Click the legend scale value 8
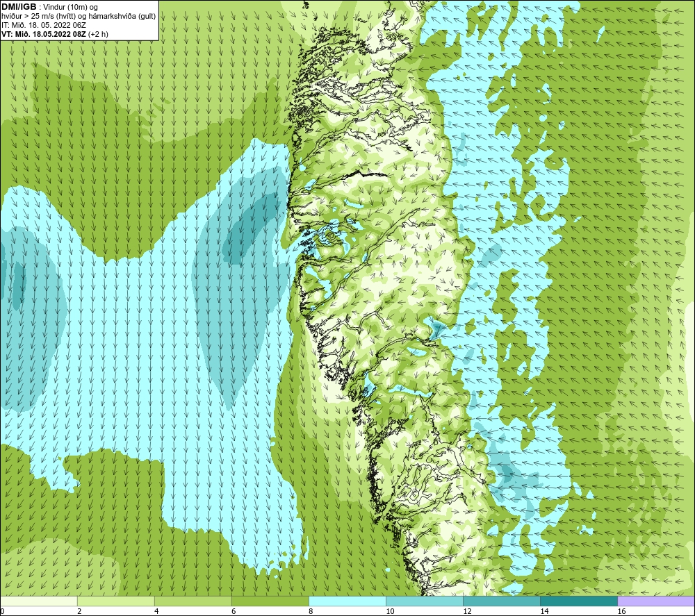Screen dimensions: 695x616 click(x=311, y=612)
